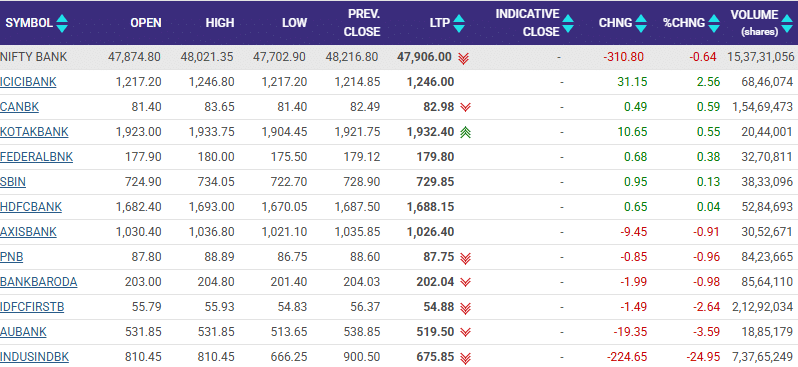Click the AUBANK red down indicator

[x=465, y=332]
